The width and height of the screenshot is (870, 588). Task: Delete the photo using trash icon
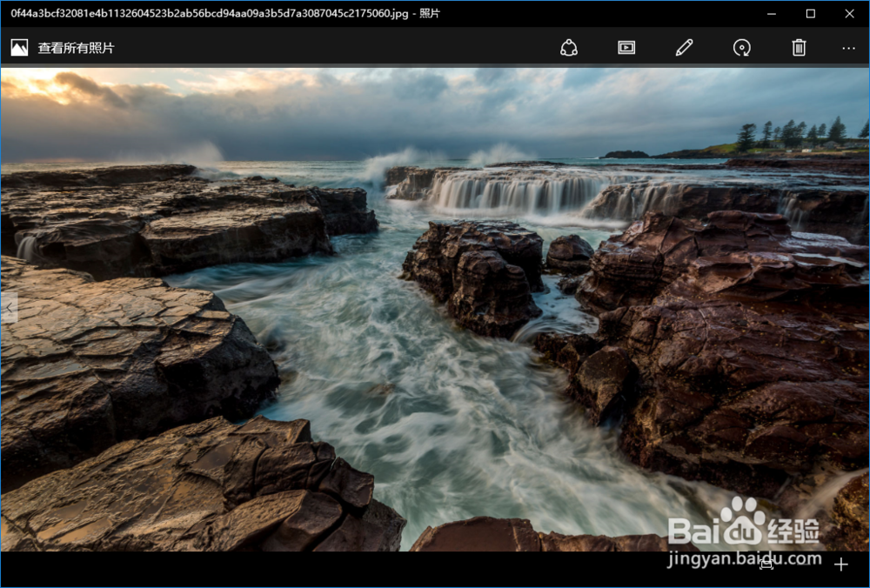pos(799,48)
